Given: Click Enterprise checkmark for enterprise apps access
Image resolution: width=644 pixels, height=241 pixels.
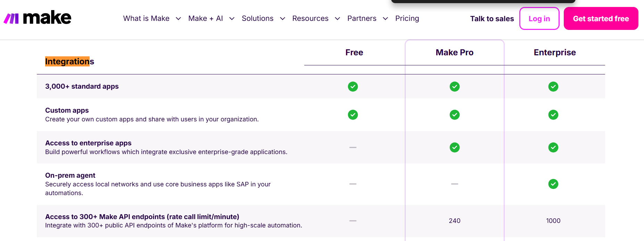Looking at the screenshot, I should [553, 147].
